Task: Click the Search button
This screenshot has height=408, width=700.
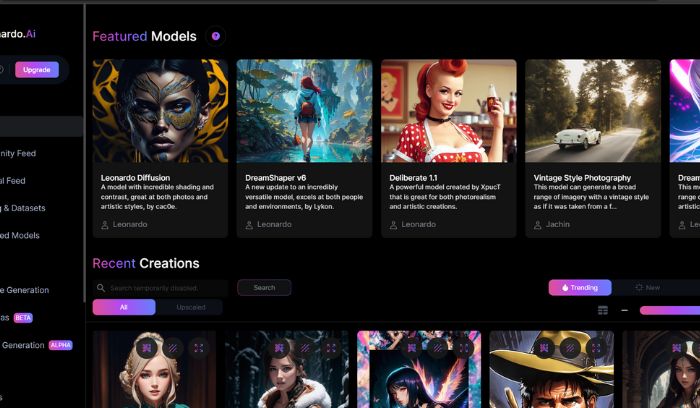Action: [264, 287]
